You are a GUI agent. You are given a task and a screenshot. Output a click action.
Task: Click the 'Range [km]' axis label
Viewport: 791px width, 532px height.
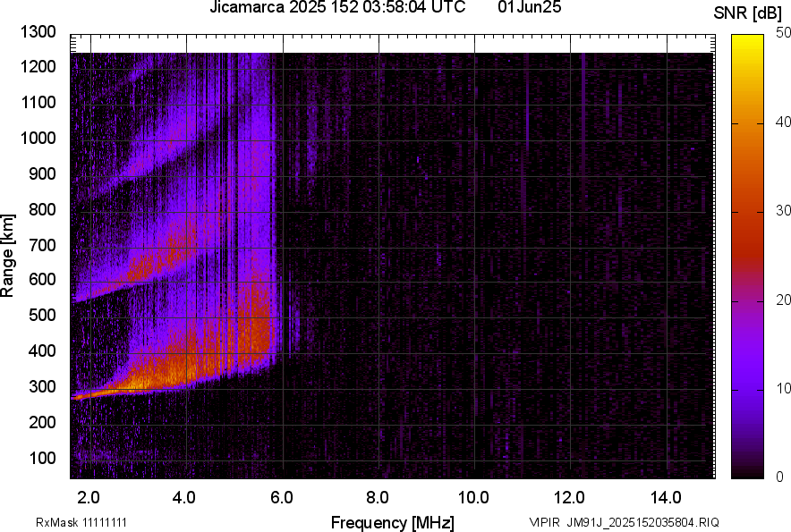point(7,256)
